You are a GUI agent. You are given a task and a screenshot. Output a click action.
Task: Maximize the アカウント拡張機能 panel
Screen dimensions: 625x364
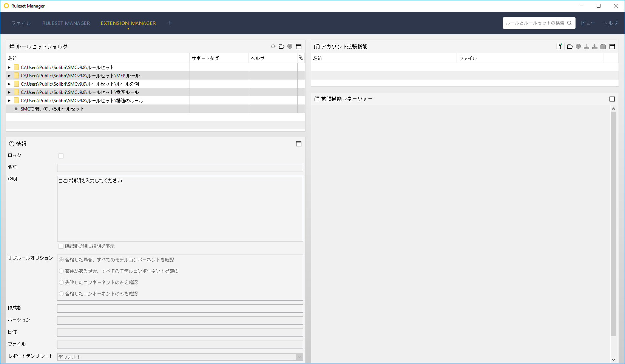[x=612, y=46]
